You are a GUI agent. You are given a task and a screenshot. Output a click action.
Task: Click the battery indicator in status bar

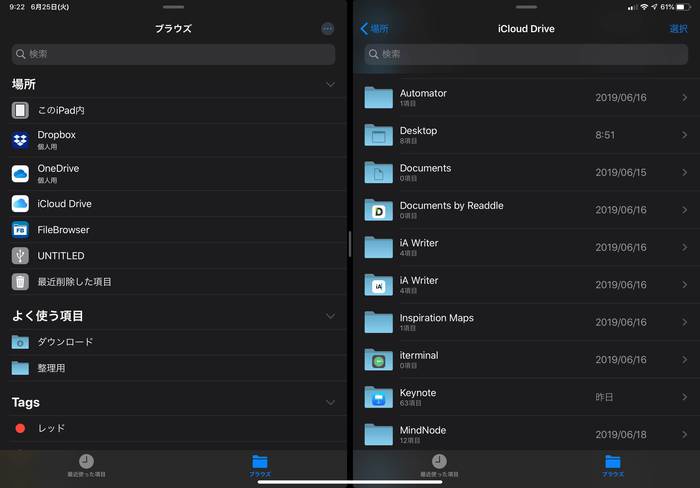[683, 7]
